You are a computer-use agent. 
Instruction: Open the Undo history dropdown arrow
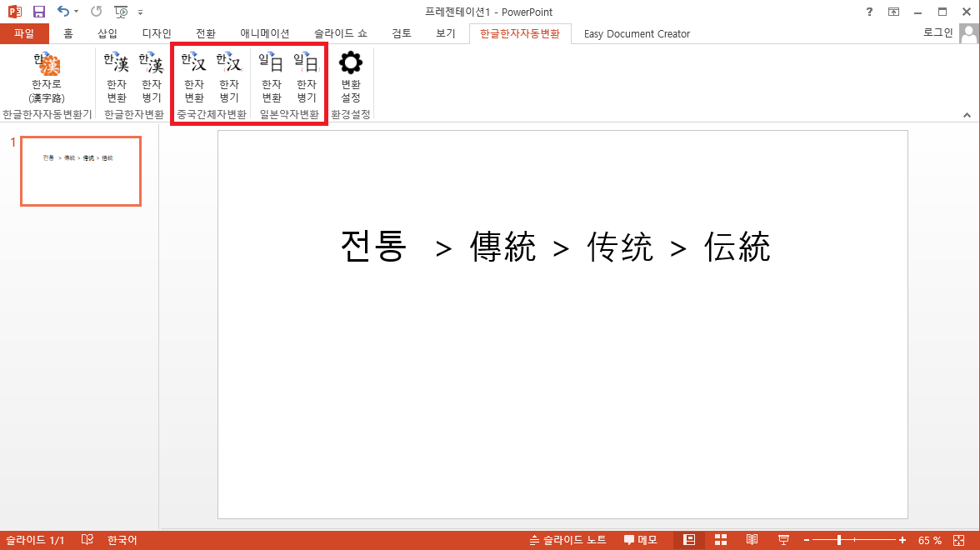point(77,12)
